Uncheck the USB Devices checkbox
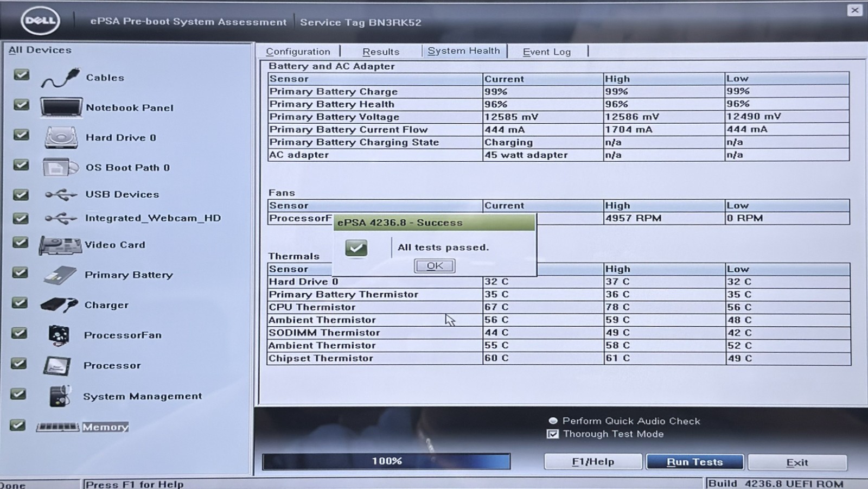 [x=21, y=194]
